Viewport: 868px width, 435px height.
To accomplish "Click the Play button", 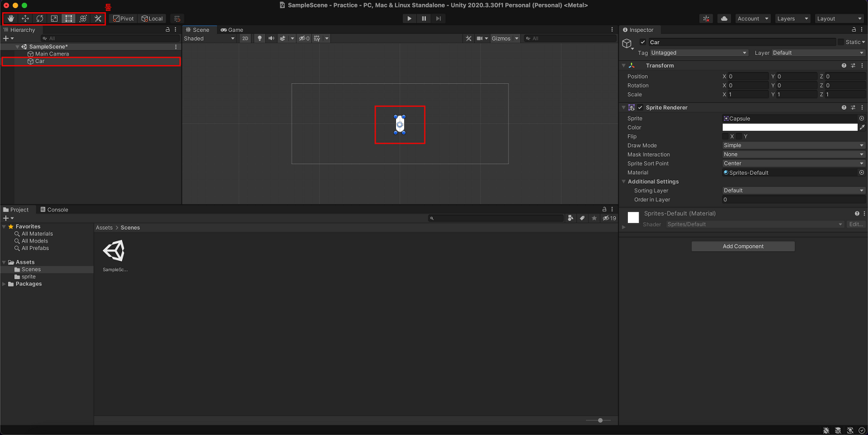I will (410, 18).
